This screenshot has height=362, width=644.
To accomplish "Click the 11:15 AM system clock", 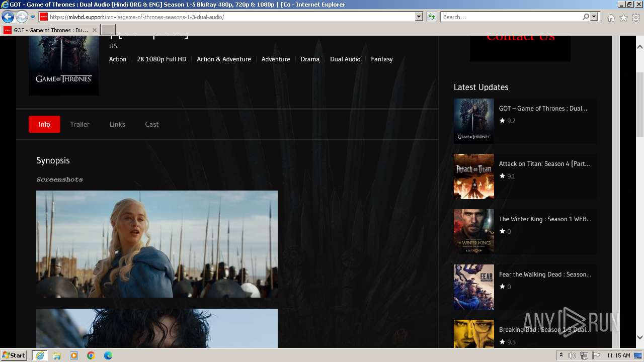I will [x=618, y=355].
